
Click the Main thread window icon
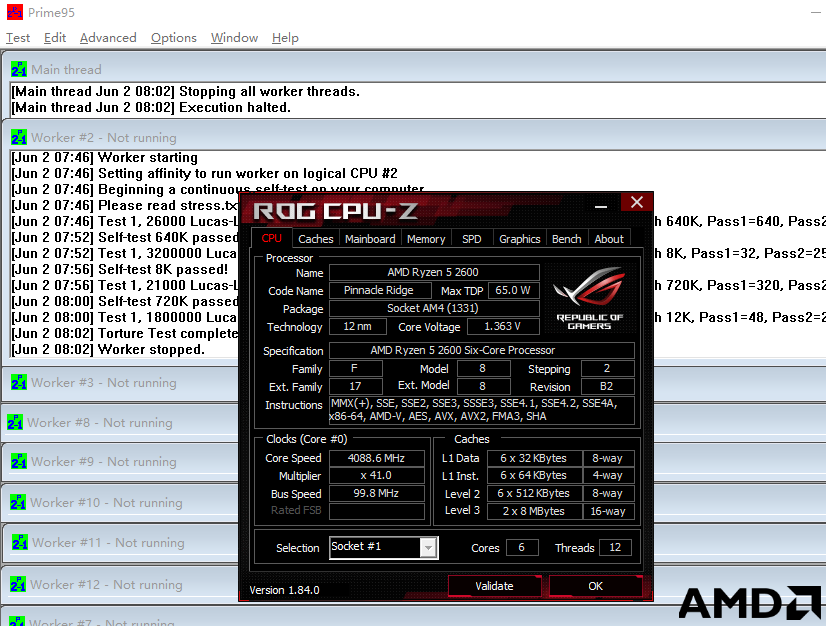[x=18, y=69]
